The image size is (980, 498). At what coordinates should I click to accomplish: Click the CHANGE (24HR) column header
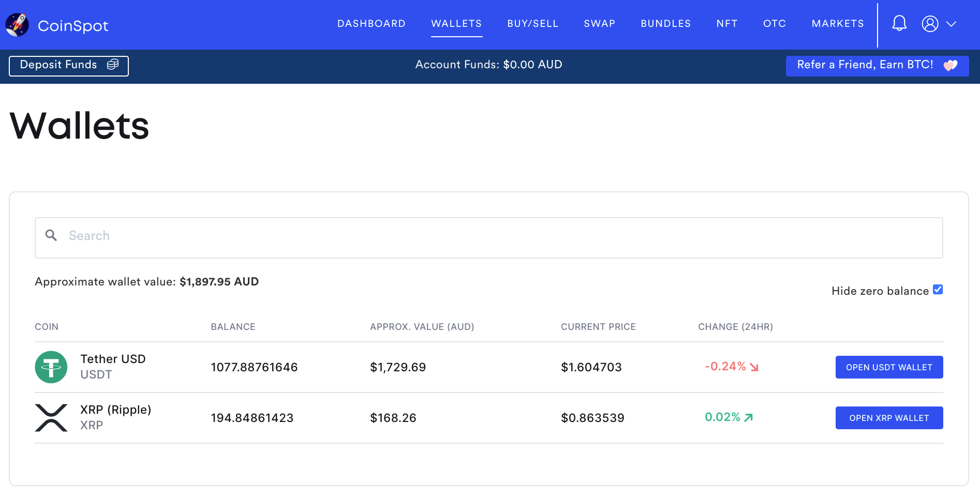(735, 327)
